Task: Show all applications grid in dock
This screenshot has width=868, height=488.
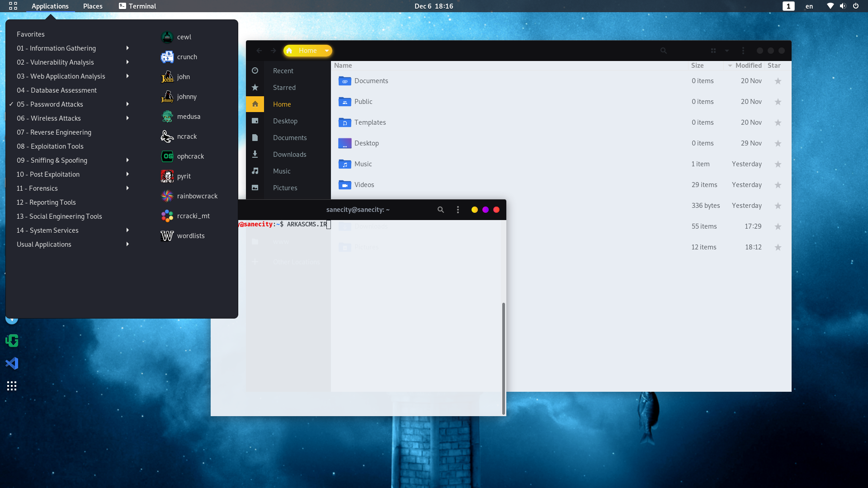Action: coord(12,386)
